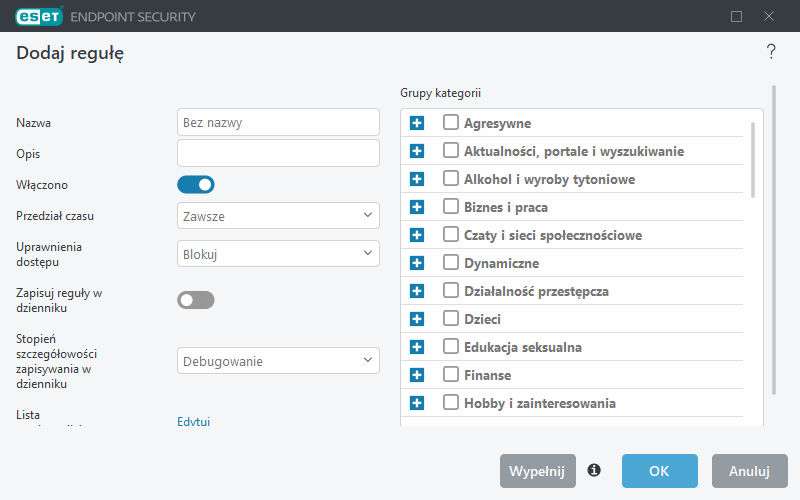This screenshot has height=500, width=800.
Task: Confirm with the OK button
Action: tap(660, 471)
